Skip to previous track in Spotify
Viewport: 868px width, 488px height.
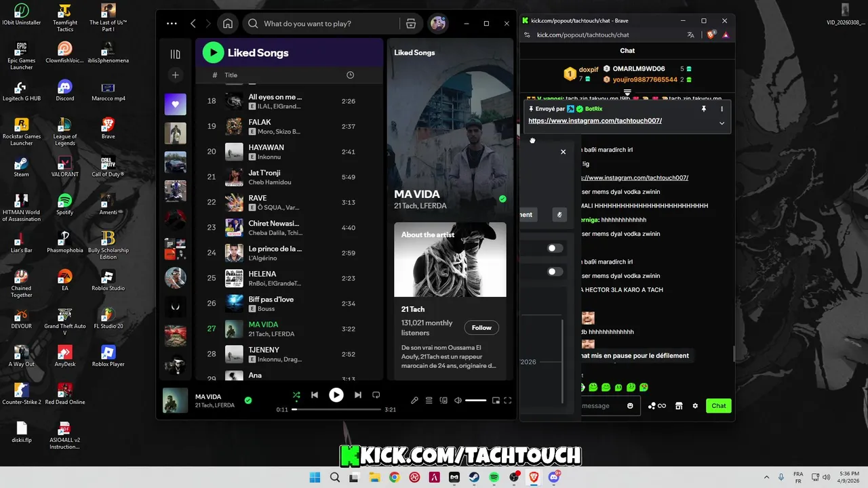315,395
